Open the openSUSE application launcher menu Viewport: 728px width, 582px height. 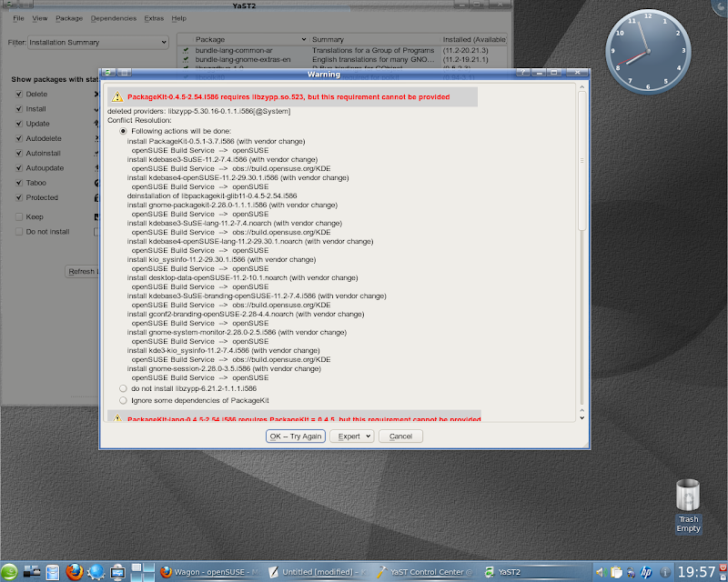point(9,572)
